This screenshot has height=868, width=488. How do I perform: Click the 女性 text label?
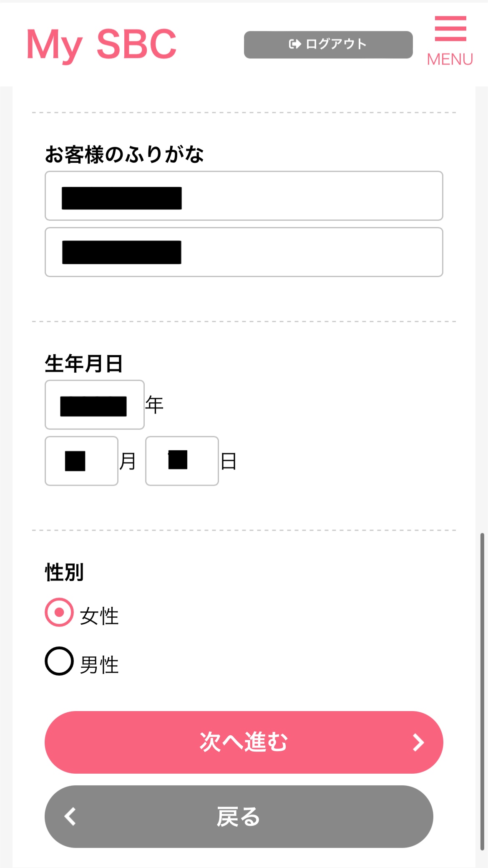click(99, 616)
